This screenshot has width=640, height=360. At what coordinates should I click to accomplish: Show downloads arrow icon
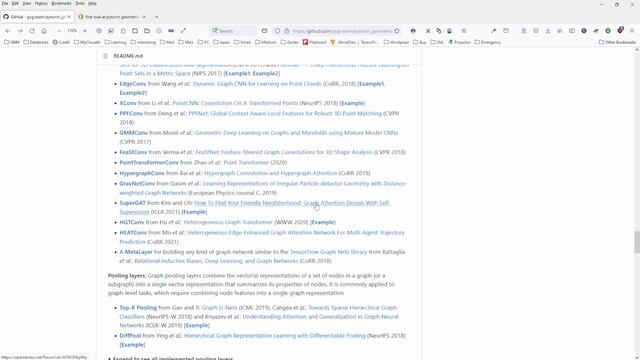[x=548, y=31]
